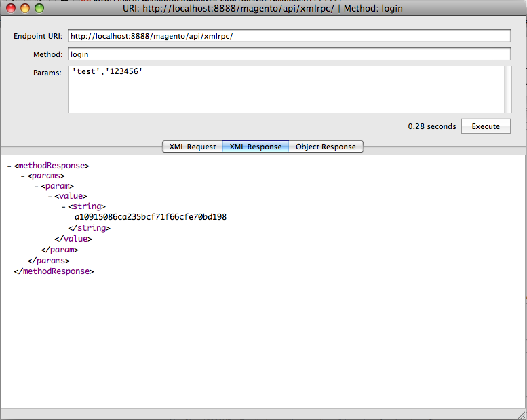Collapse the methodResponse XML node
This screenshot has height=420, width=527.
[9, 166]
